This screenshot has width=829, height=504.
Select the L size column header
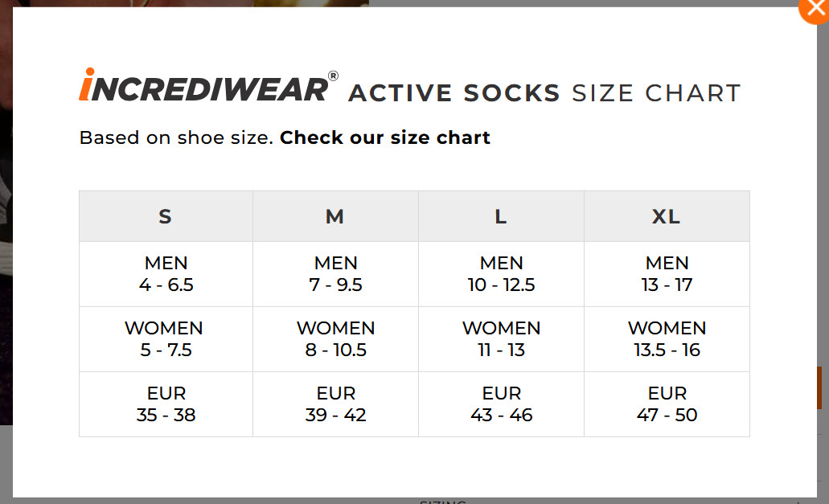[501, 216]
